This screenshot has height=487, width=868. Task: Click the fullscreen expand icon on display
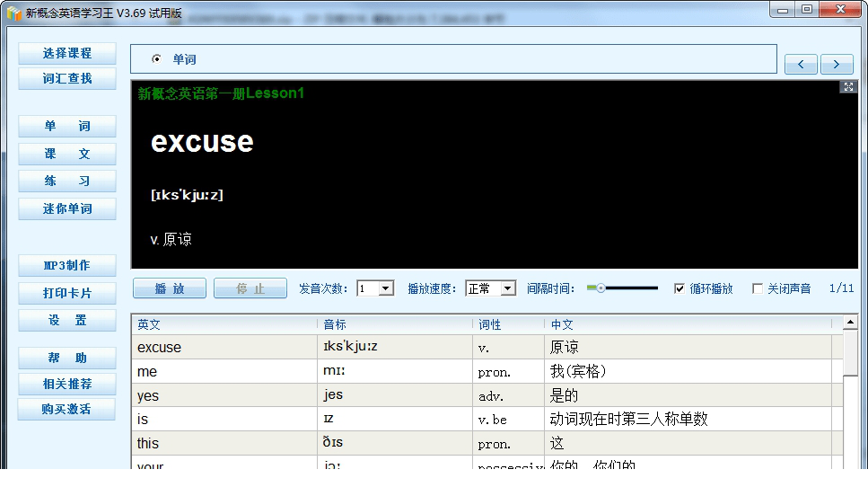pyautogui.click(x=848, y=87)
